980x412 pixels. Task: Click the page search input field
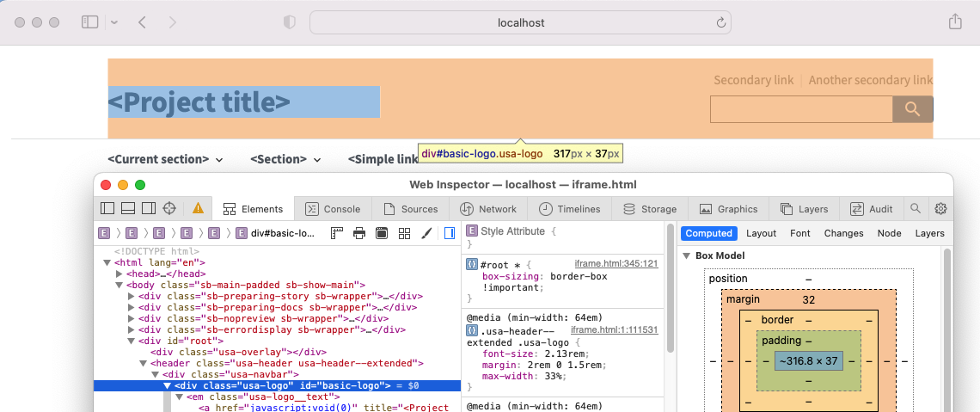[801, 109]
